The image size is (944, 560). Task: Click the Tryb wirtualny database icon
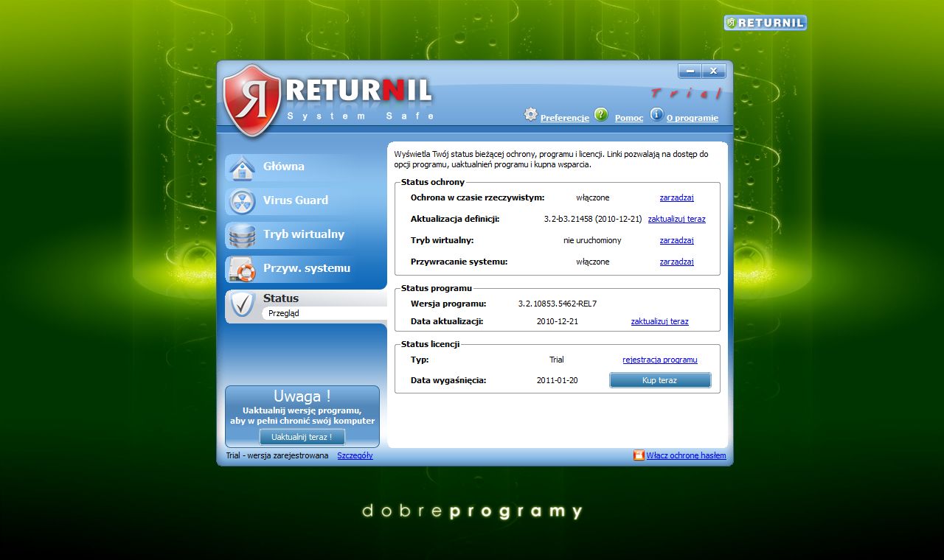pyautogui.click(x=242, y=236)
